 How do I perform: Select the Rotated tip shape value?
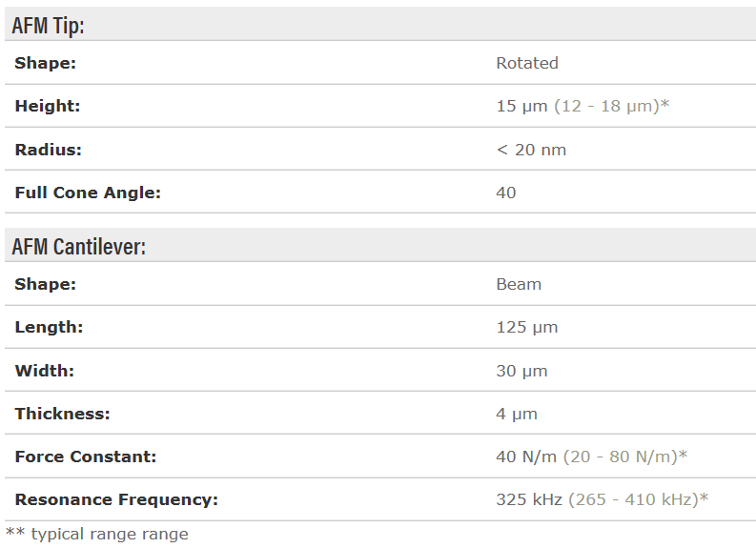(527, 64)
